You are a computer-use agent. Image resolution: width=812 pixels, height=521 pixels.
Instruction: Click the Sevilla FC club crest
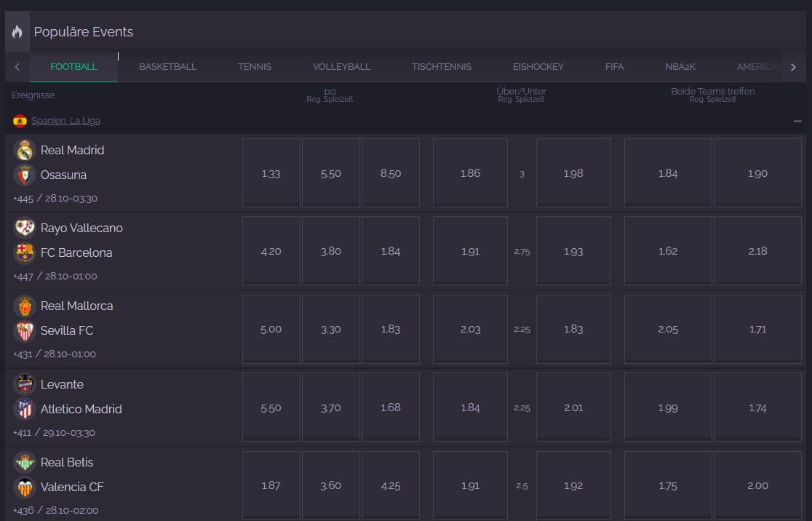tap(25, 331)
